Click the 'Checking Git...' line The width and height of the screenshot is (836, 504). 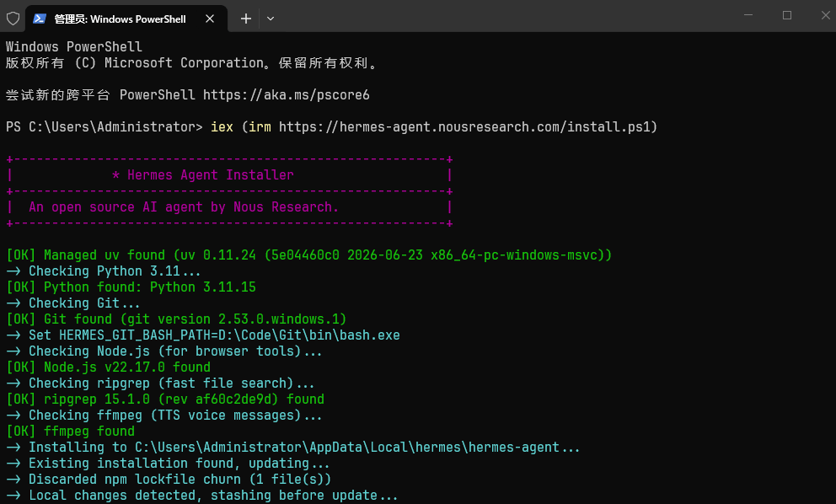tap(73, 303)
